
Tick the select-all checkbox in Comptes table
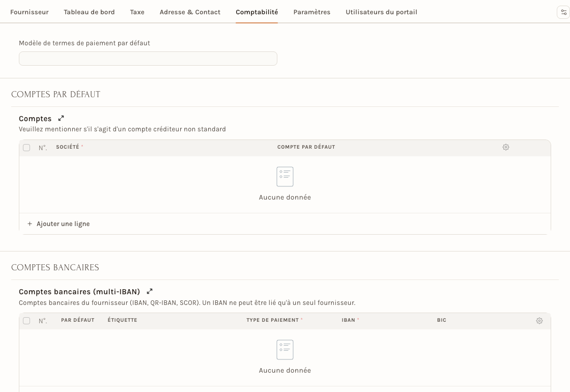26,147
